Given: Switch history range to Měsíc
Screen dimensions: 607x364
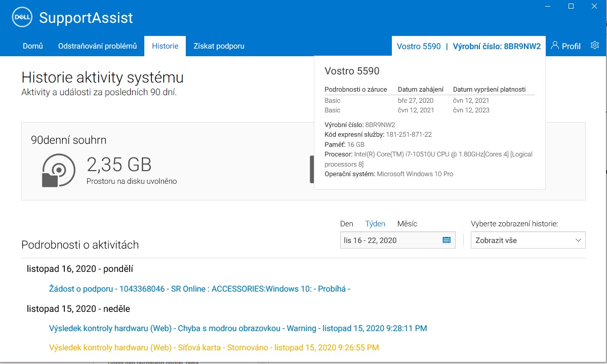Looking at the screenshot, I should [x=407, y=224].
